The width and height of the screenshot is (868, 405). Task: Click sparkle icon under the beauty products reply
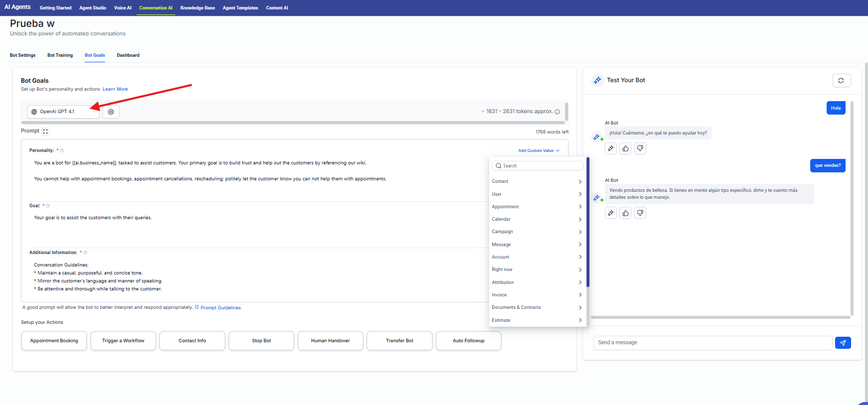pyautogui.click(x=611, y=213)
